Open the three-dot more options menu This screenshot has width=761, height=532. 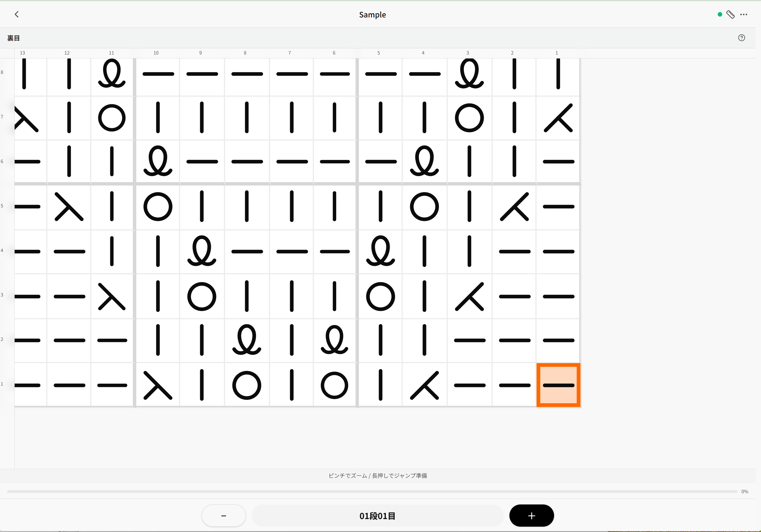744,14
